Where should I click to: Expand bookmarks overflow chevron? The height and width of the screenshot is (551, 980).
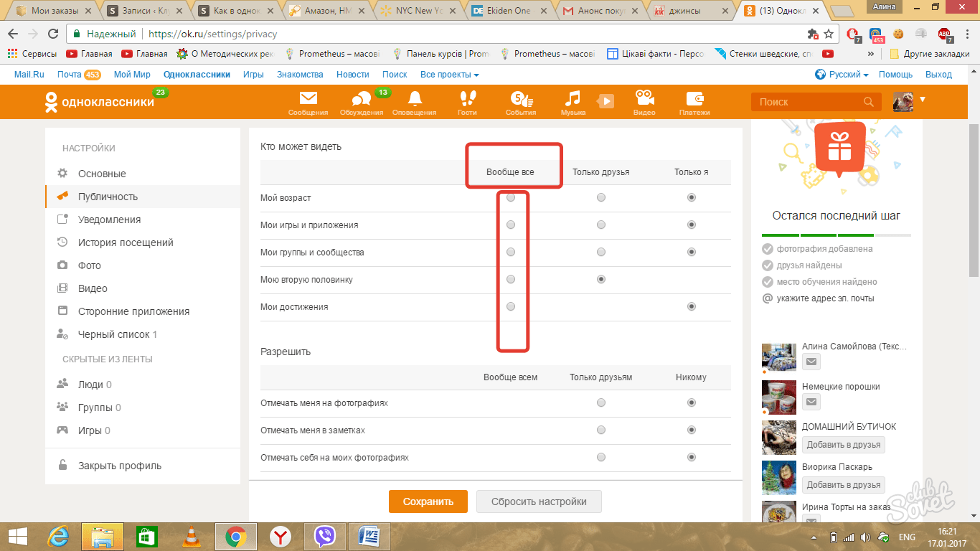point(870,54)
